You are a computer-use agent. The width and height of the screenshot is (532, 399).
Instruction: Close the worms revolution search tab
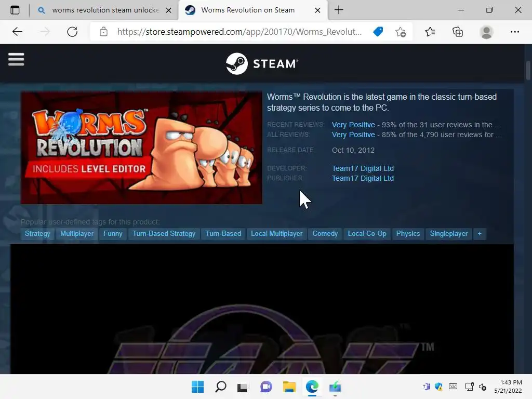169,10
